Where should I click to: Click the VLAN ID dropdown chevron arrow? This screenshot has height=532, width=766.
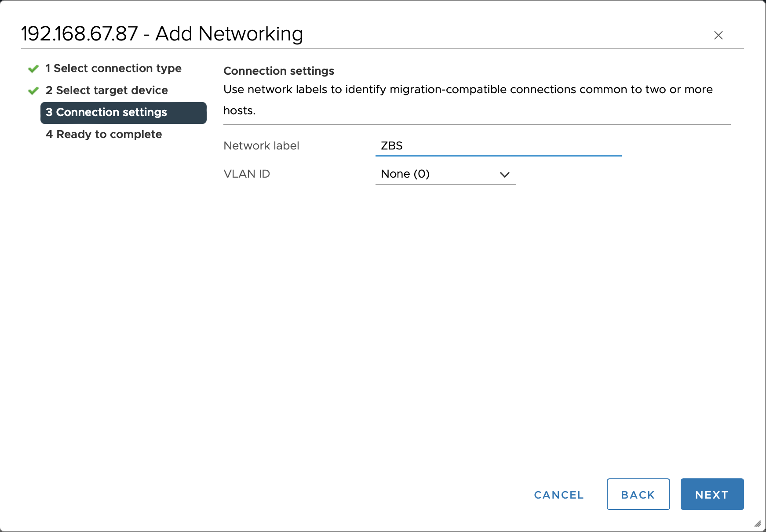pos(504,175)
